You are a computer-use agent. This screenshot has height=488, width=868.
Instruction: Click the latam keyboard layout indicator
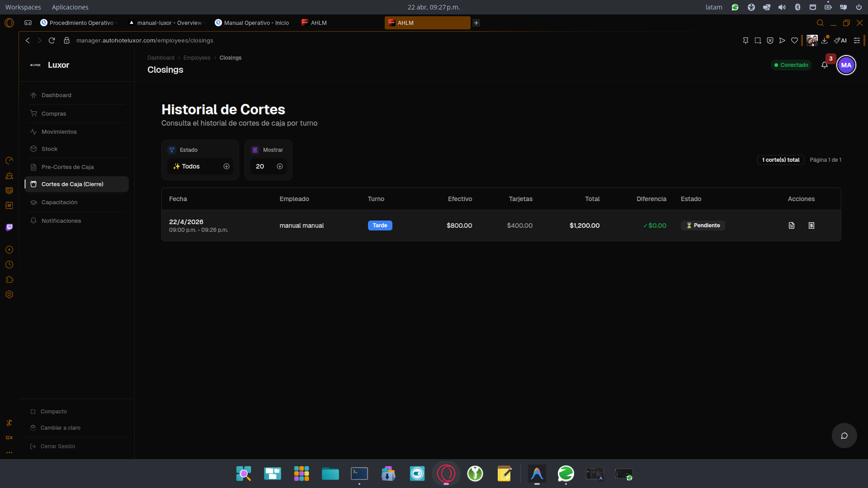[714, 7]
